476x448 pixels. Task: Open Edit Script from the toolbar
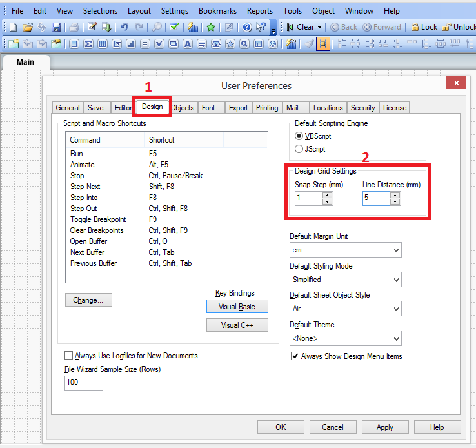click(92, 27)
